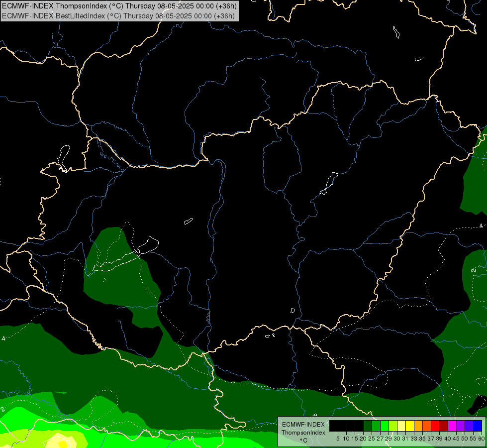
Task: Click the dark green 20–25 legend swatch
Action: pyautogui.click(x=368, y=426)
